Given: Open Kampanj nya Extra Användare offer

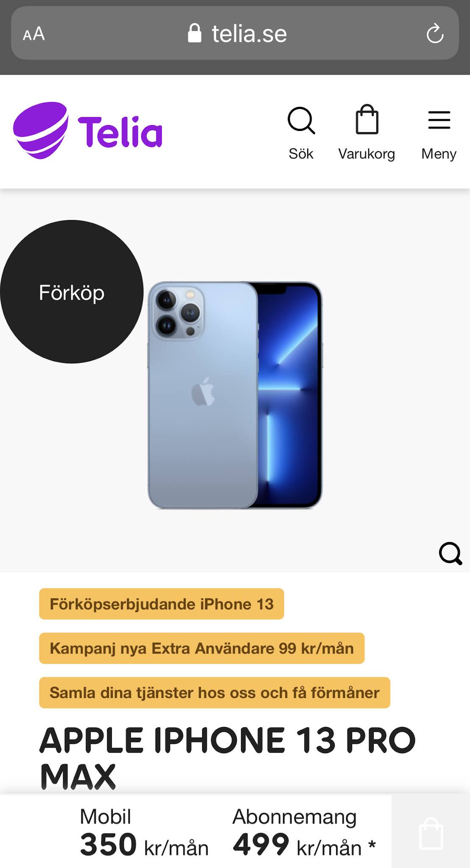Looking at the screenshot, I should (202, 648).
